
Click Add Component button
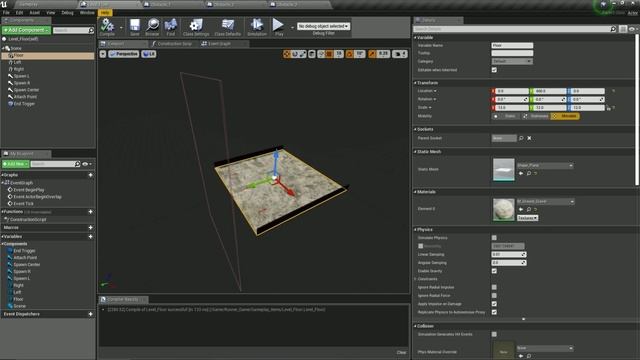coord(26,30)
